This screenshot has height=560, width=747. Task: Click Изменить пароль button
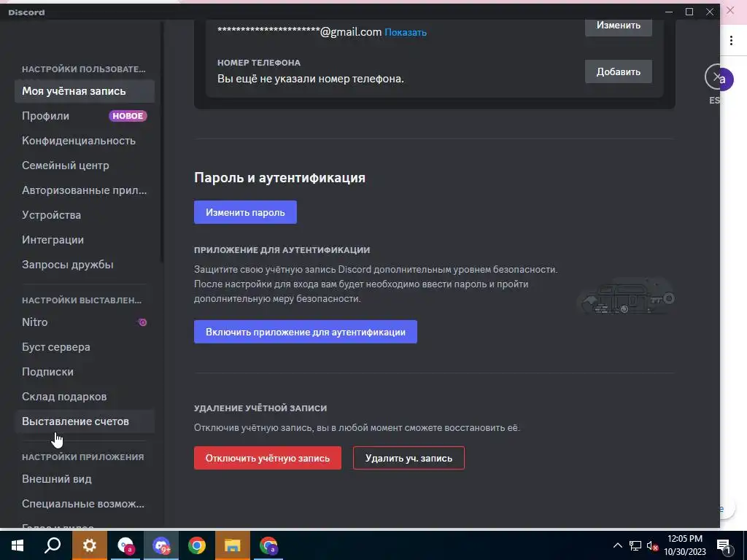[x=245, y=212]
